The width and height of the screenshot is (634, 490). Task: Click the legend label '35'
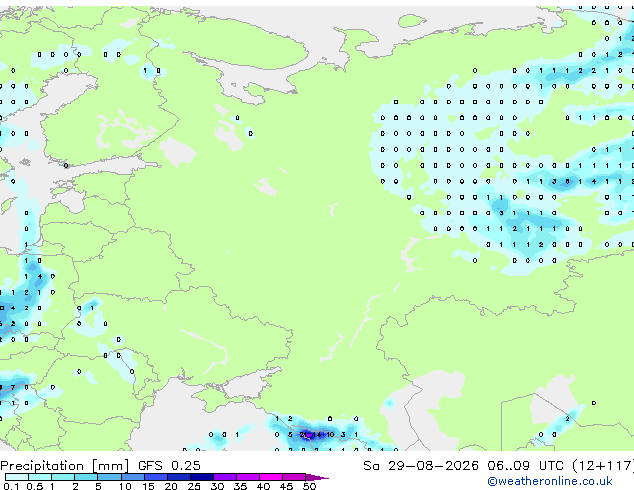click(x=240, y=486)
